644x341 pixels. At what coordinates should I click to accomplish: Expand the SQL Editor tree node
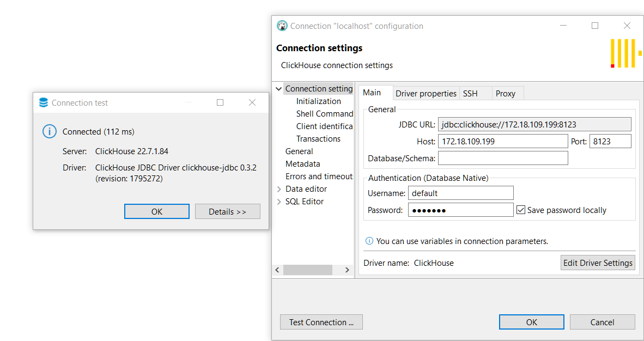279,202
